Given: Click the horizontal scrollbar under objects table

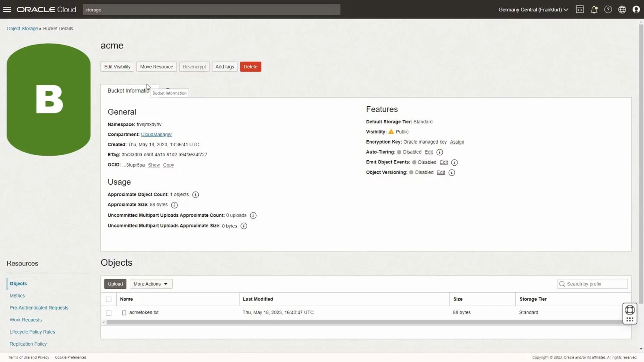Looking at the screenshot, I should click(364, 322).
